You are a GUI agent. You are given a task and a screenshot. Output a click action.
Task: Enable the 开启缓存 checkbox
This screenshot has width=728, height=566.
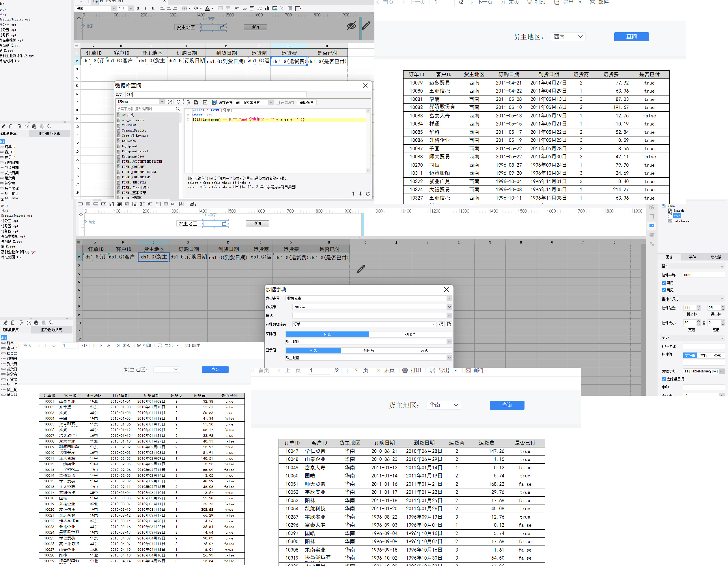(278, 103)
